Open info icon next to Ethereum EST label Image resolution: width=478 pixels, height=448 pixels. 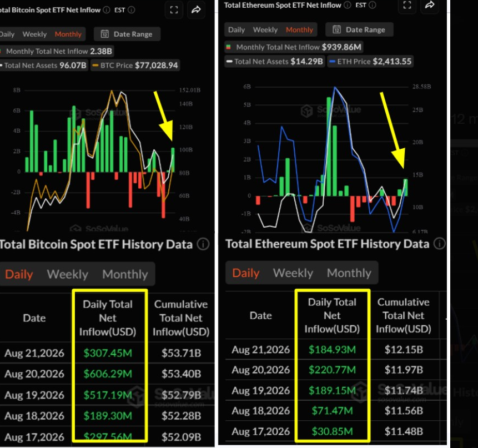click(x=372, y=5)
